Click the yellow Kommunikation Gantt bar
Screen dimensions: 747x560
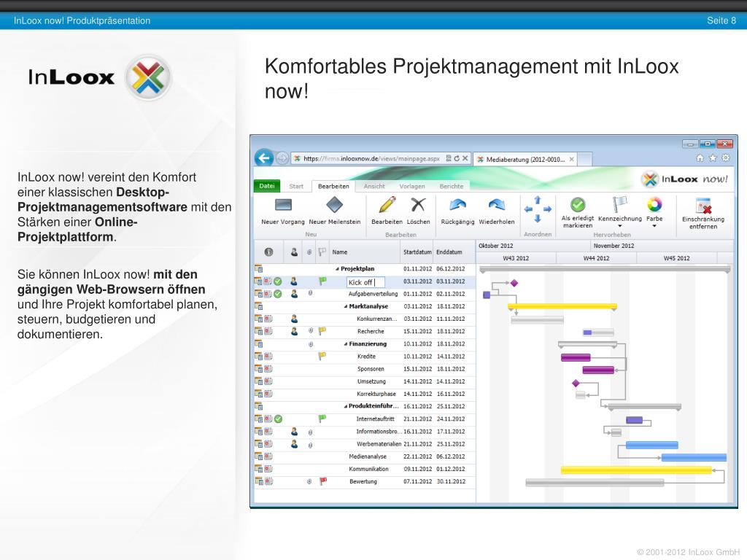pos(636,470)
